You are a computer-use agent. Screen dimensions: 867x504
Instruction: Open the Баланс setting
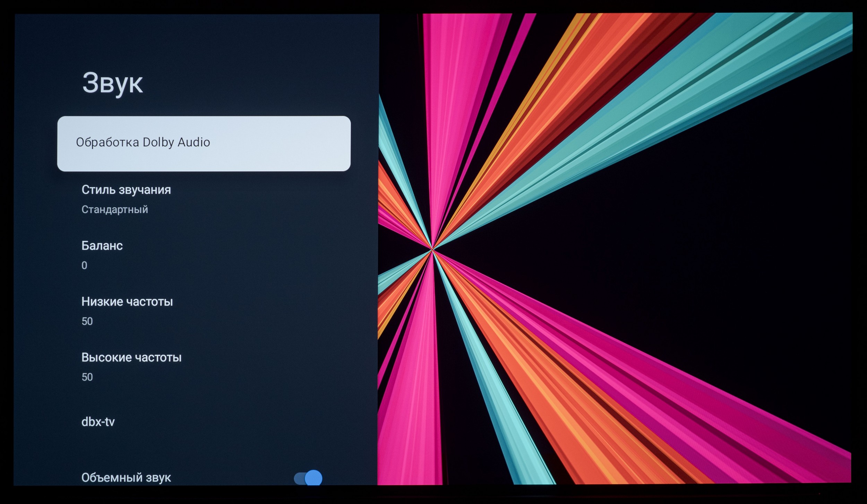102,246
